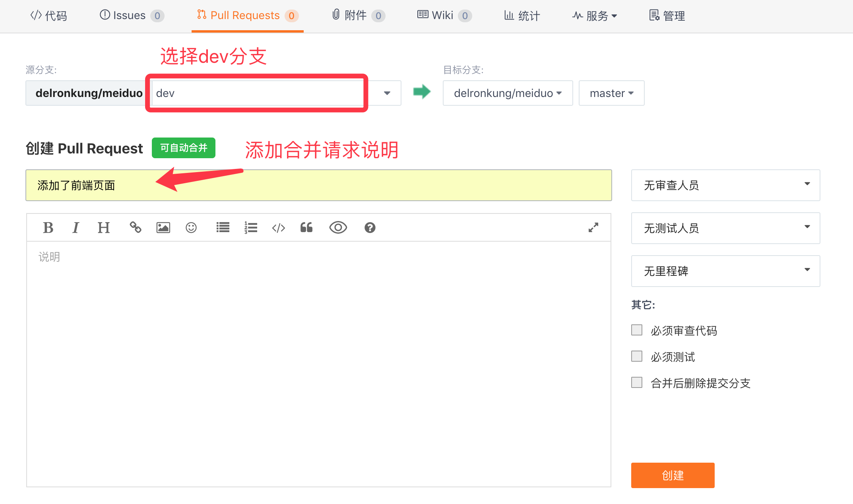Click the source repository delronkung/meiduo label
Screen dimensions: 853x504
pyautogui.click(x=89, y=93)
